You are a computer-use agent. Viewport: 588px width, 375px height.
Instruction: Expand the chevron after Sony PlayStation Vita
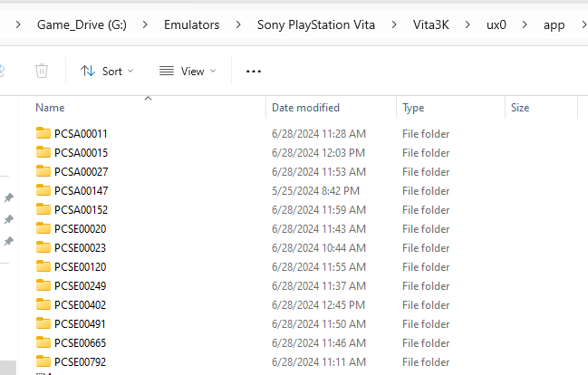coord(394,24)
